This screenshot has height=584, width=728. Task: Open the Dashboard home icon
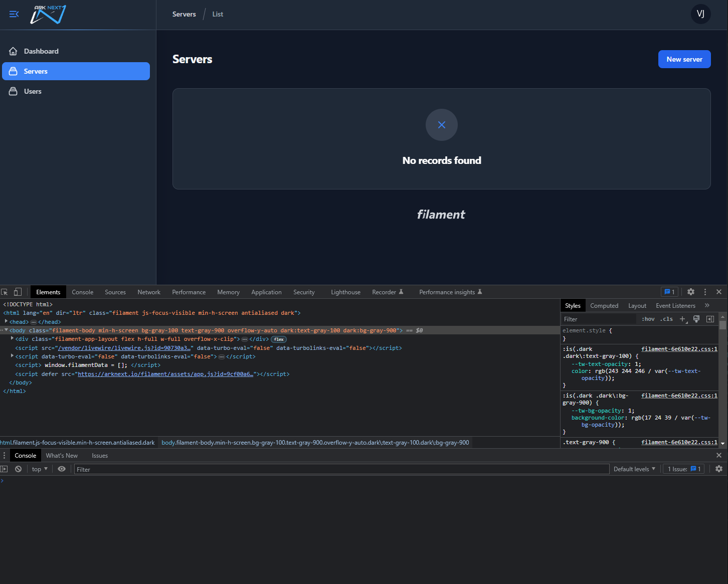pos(13,51)
